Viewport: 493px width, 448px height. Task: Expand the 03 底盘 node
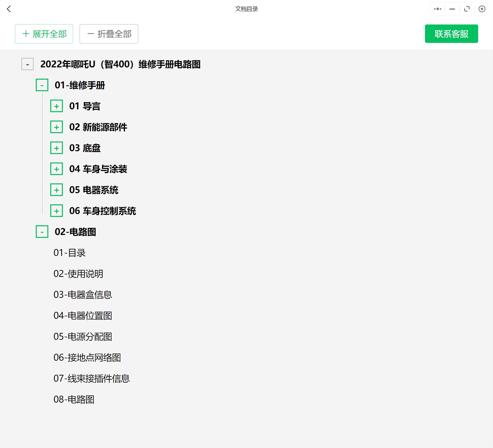[56, 148]
